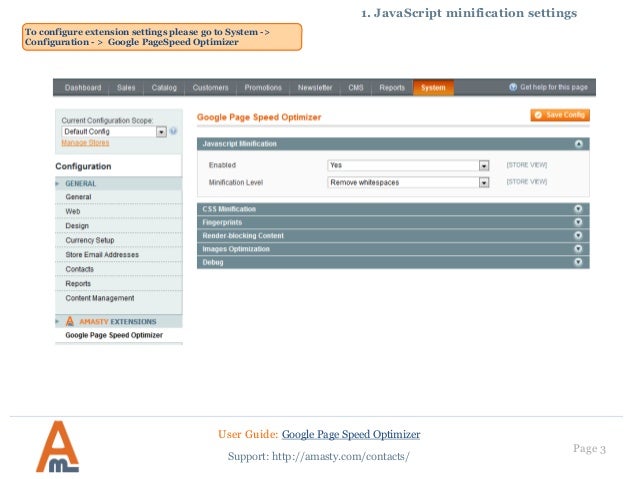
Task: Select Content Management item
Action: pyautogui.click(x=119, y=298)
